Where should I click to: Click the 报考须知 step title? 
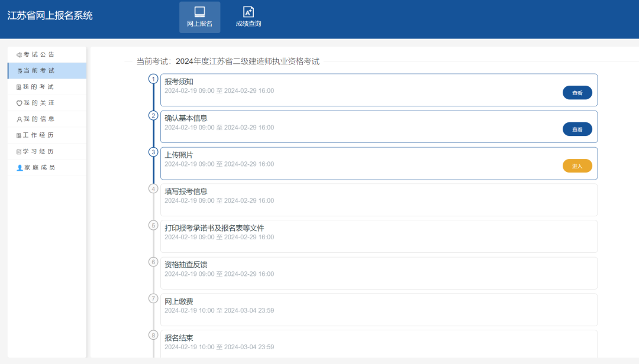179,82
